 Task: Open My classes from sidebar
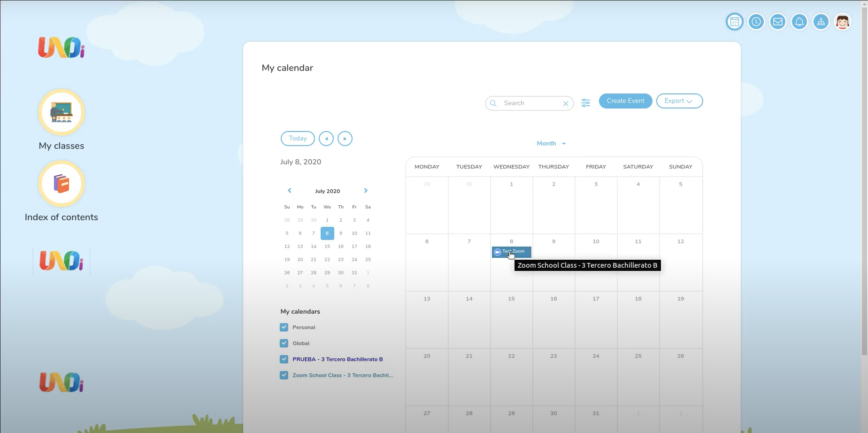61,113
